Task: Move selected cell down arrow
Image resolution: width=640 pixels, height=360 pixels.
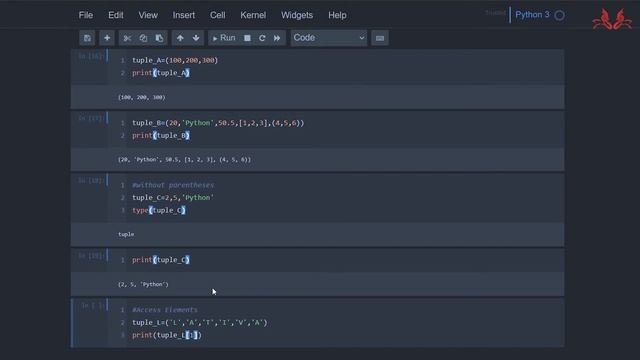Action: pyautogui.click(x=196, y=38)
